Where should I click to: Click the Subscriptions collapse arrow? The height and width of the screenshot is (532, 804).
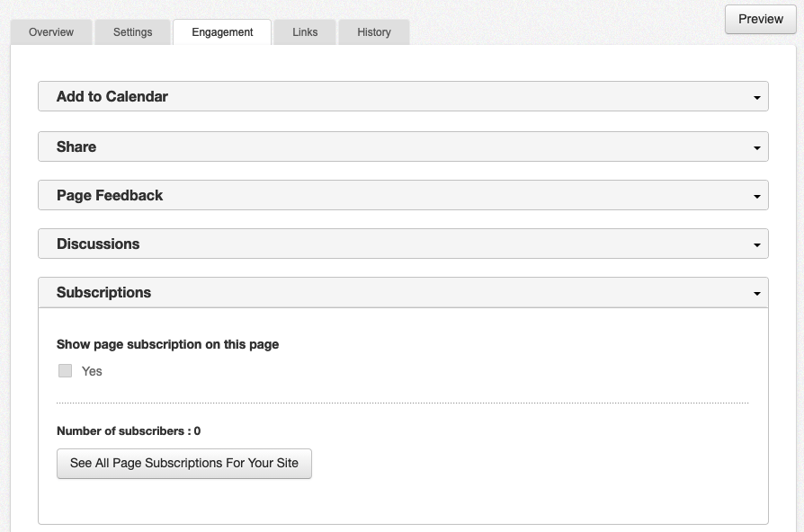pyautogui.click(x=758, y=292)
